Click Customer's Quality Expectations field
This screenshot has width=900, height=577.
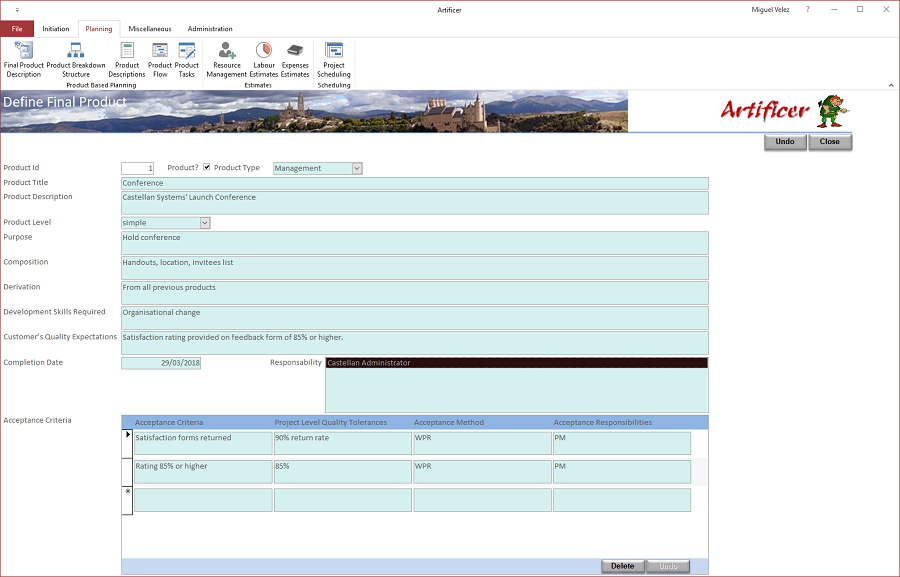click(415, 343)
